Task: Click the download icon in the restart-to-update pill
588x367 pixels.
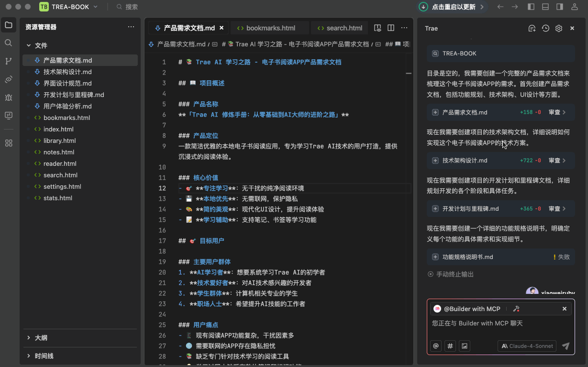Action: (x=423, y=7)
